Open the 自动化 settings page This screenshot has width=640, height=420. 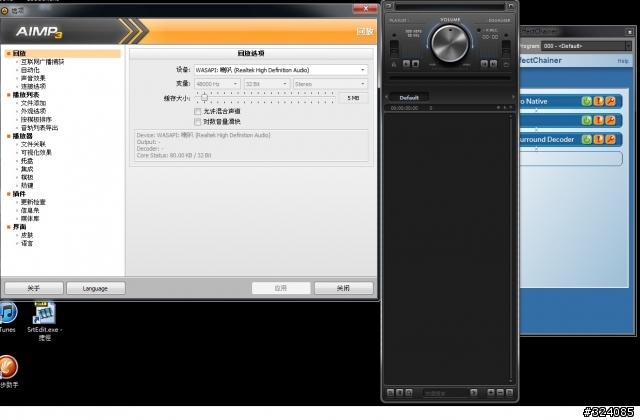[x=30, y=70]
